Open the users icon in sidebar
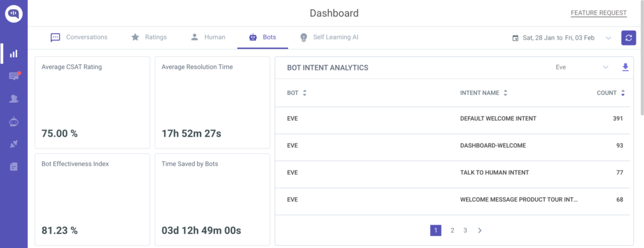 (x=14, y=99)
